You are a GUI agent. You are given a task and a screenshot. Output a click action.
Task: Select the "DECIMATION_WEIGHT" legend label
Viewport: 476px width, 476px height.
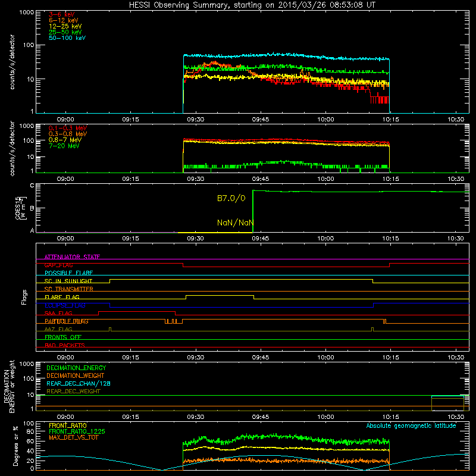pyautogui.click(x=76, y=375)
